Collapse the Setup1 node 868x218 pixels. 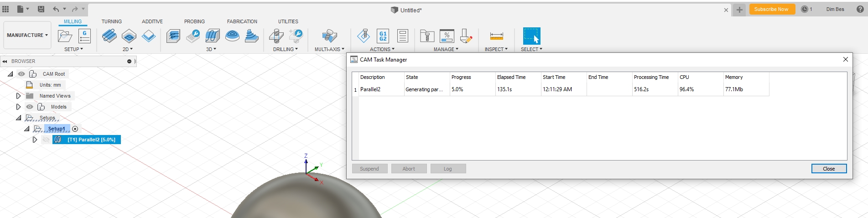[x=27, y=129]
